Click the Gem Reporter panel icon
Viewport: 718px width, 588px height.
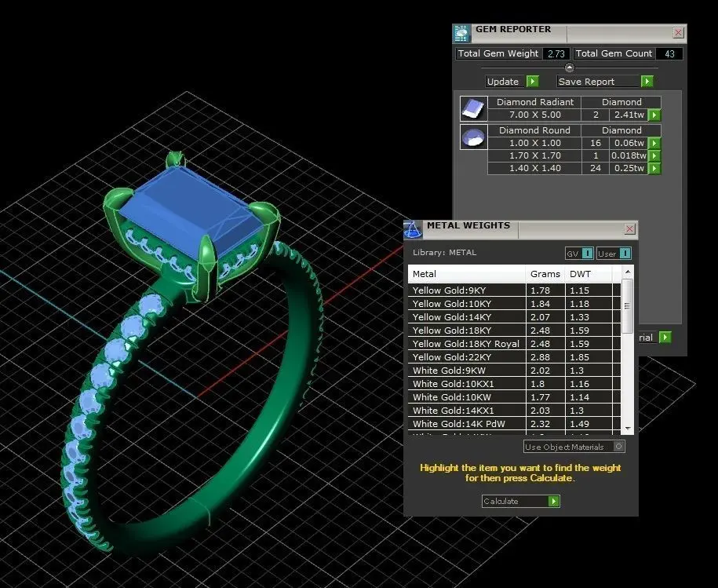tap(461, 34)
